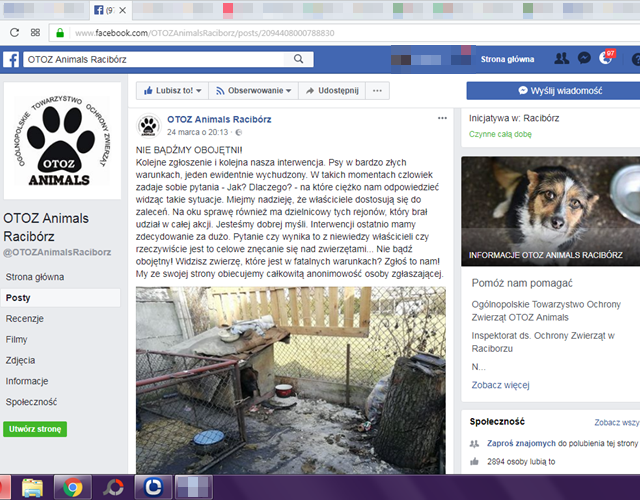The height and width of the screenshot is (500, 640).
Task: Click the page more-actions ellipsis button
Action: pos(377,91)
